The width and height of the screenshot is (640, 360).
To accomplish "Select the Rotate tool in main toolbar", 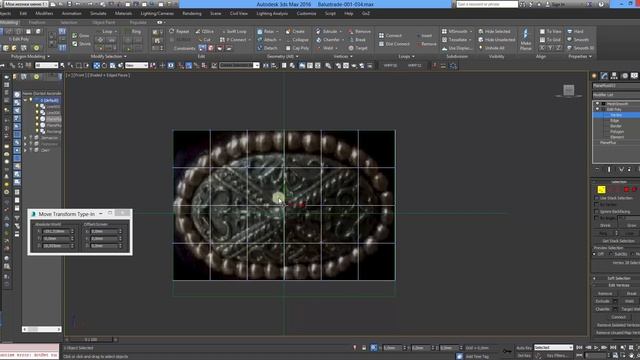I will 104,65.
